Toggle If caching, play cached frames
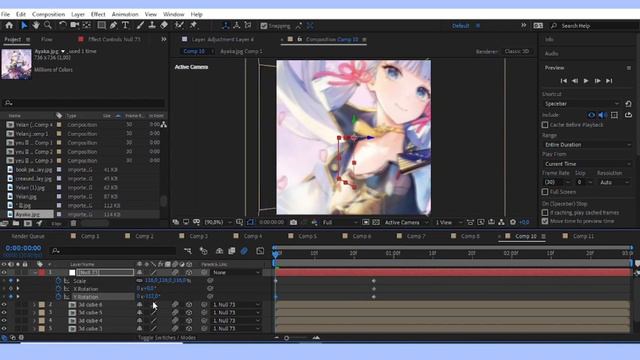This screenshot has height=360, width=640. [x=545, y=212]
